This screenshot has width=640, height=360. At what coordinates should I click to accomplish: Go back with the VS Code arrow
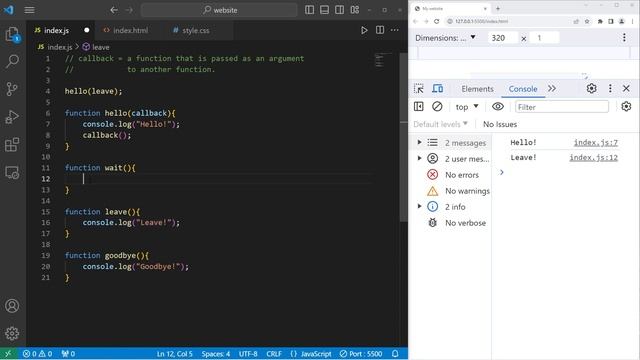[114, 10]
